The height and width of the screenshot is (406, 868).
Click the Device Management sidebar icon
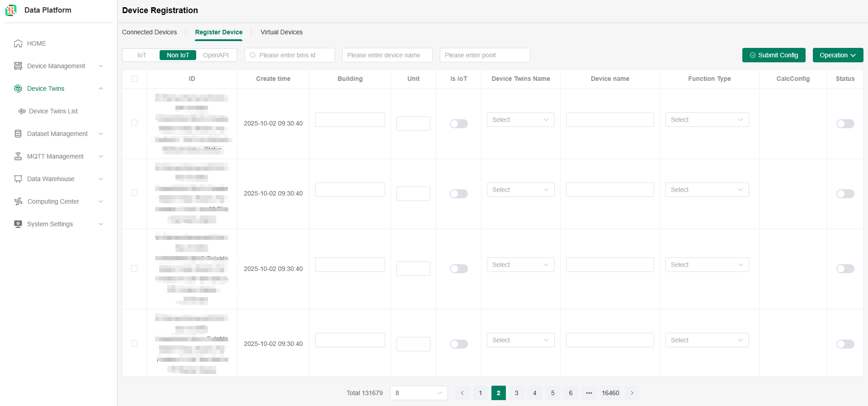point(18,66)
